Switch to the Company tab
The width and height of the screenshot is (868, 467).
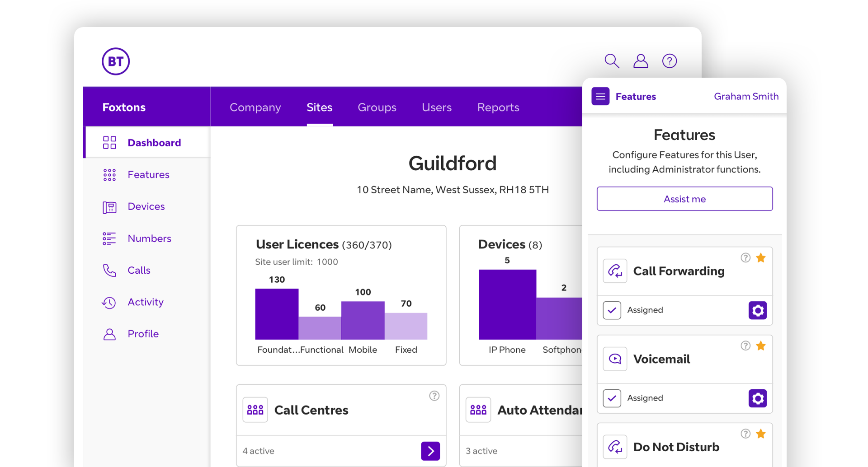255,107
